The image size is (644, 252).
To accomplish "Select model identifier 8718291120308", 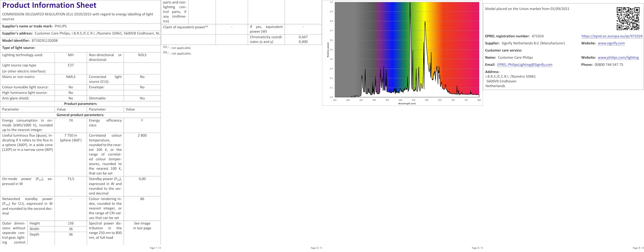I will coord(45,41).
